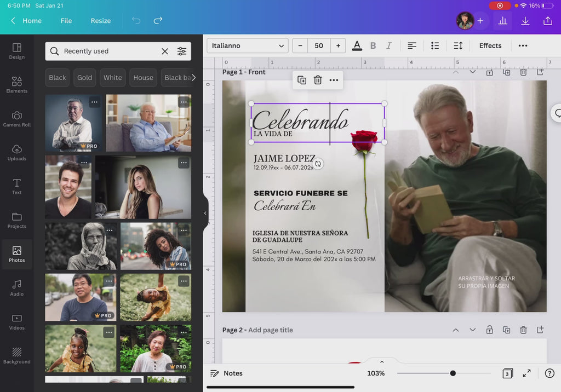The image size is (561, 392).
Task: Decrease the font size
Action: pos(300,45)
